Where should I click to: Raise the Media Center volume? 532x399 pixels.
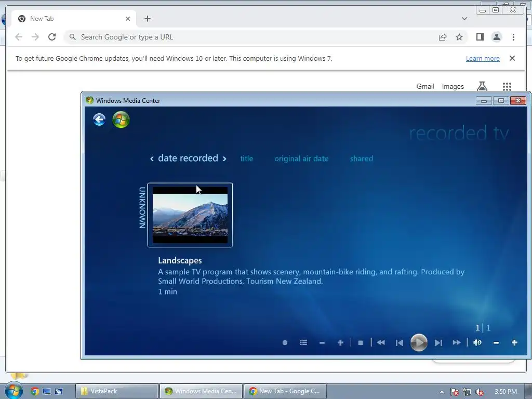514,343
